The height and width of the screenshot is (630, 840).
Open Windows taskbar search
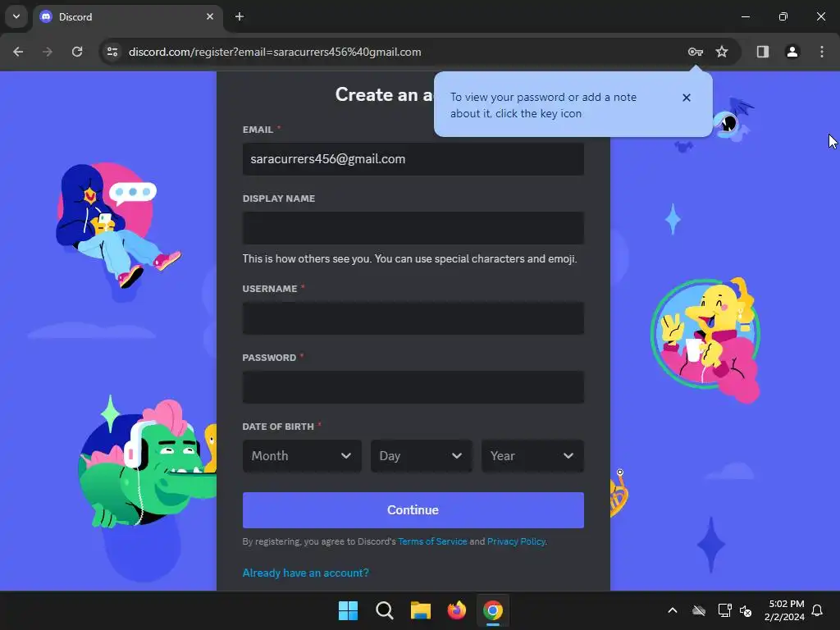(x=385, y=610)
